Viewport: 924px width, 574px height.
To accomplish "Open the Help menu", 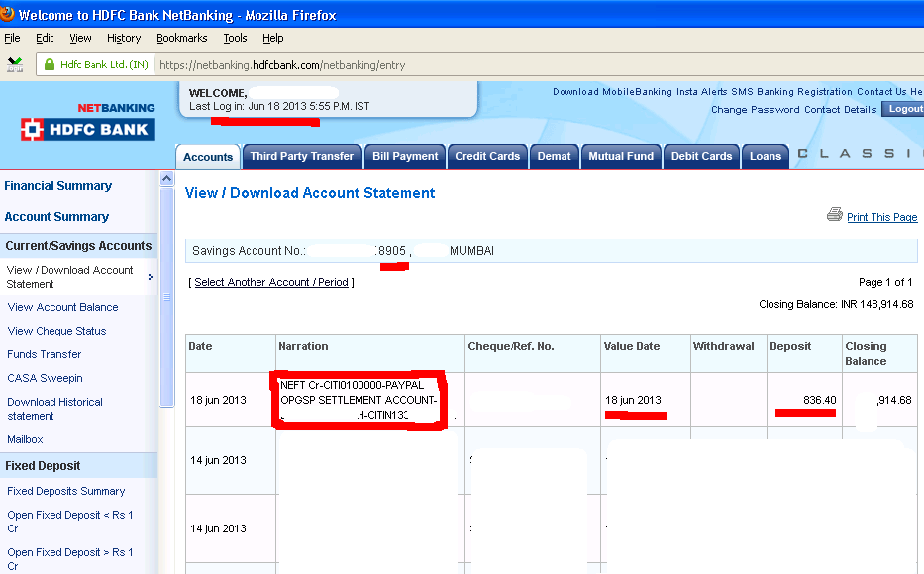I will (272, 38).
